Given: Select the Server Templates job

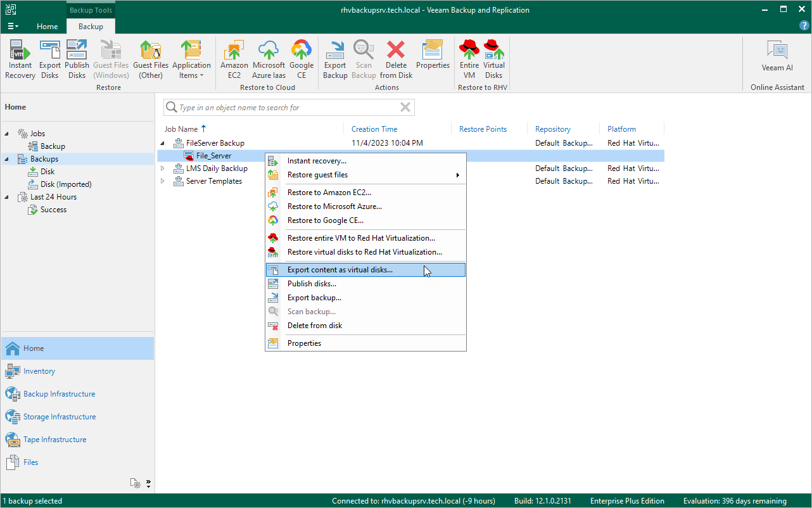Looking at the screenshot, I should click(214, 181).
